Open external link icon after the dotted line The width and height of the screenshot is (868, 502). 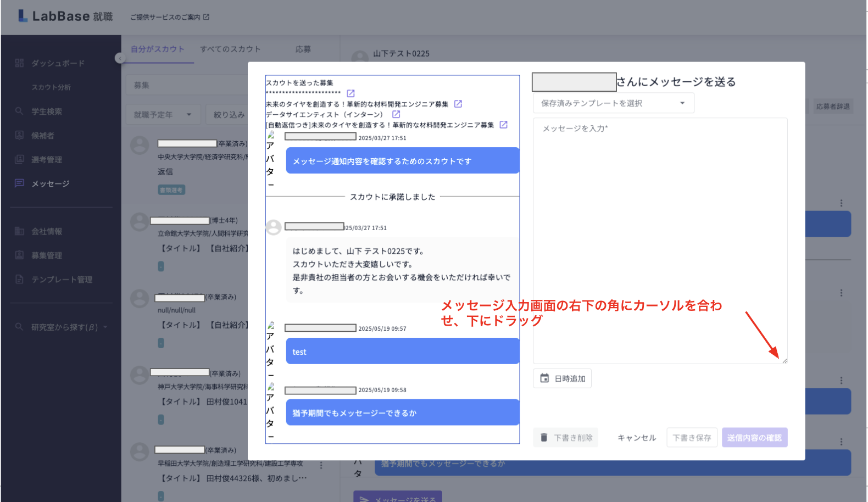350,93
